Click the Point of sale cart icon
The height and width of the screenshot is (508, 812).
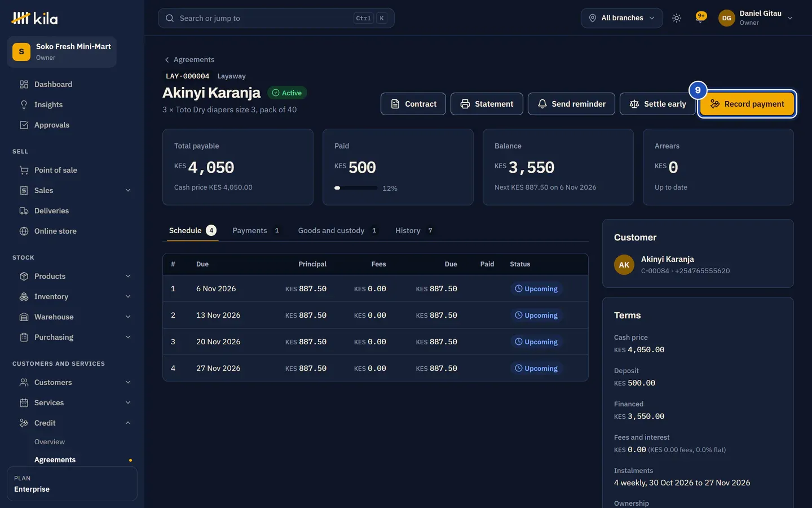24,170
